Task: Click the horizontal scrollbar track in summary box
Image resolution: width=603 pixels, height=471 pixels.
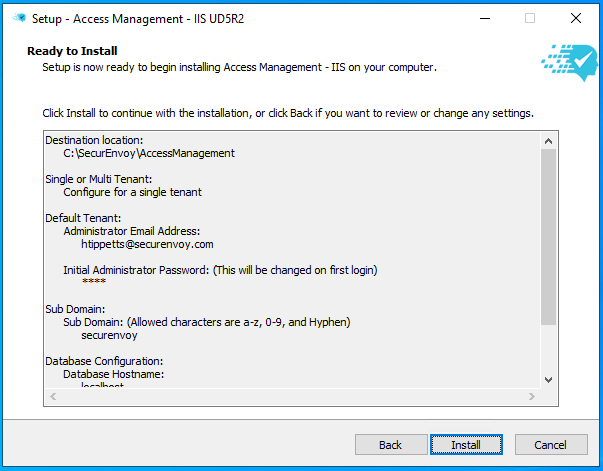Action: pyautogui.click(x=290, y=397)
